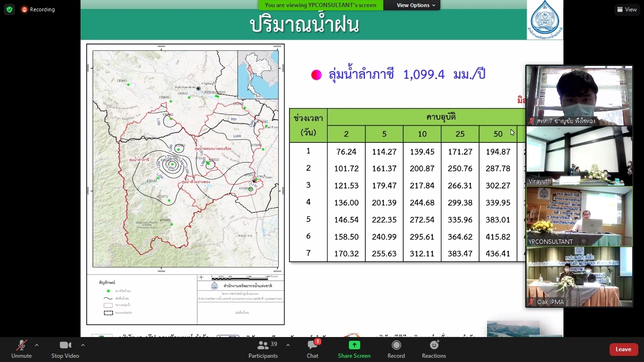Click the table cell value 266.31
The height and width of the screenshot is (362, 644).
(460, 186)
